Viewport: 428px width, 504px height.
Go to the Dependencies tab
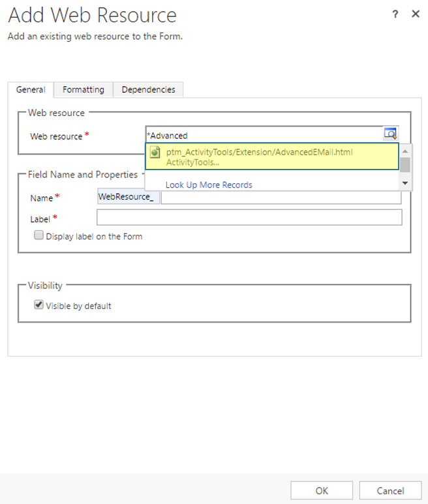tap(148, 89)
